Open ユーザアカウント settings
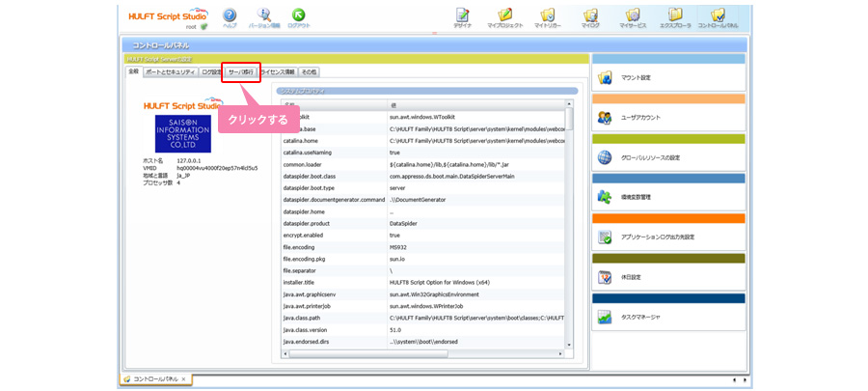 pos(668,118)
